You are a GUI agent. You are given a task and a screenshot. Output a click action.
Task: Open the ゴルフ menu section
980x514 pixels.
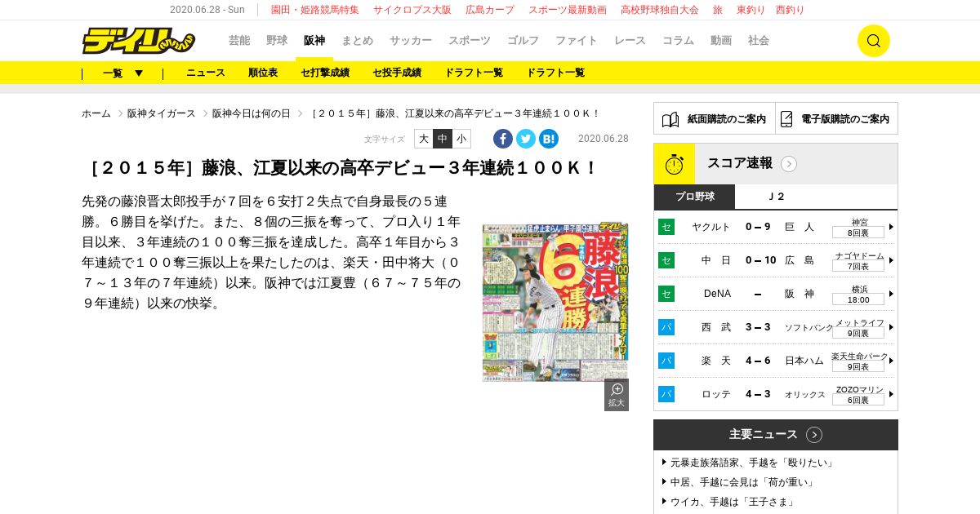click(x=523, y=40)
